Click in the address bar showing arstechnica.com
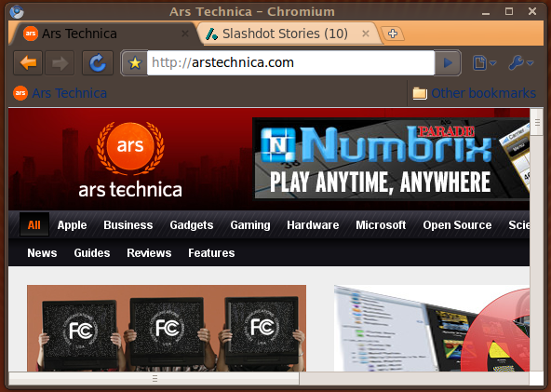This screenshot has width=551, height=392. coord(290,63)
